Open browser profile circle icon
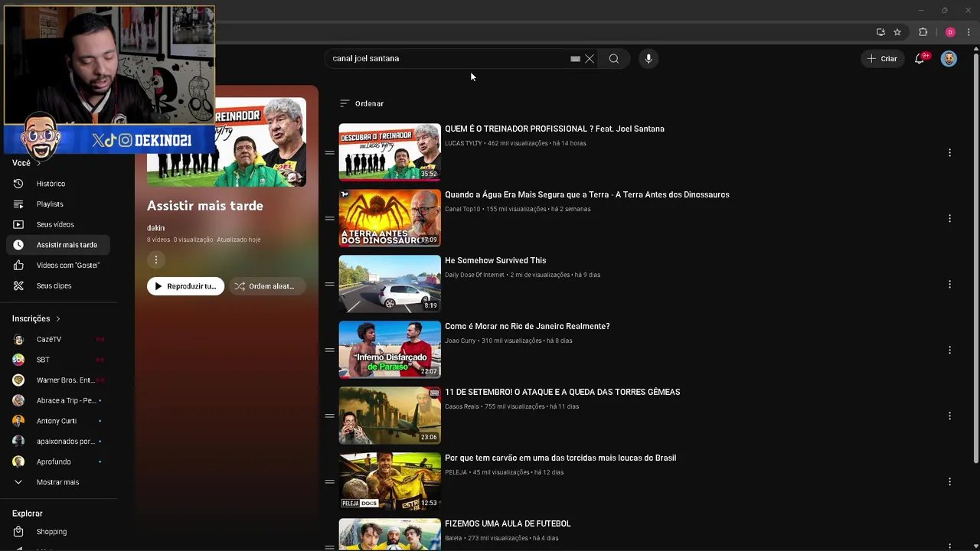980x551 pixels. 950,32
